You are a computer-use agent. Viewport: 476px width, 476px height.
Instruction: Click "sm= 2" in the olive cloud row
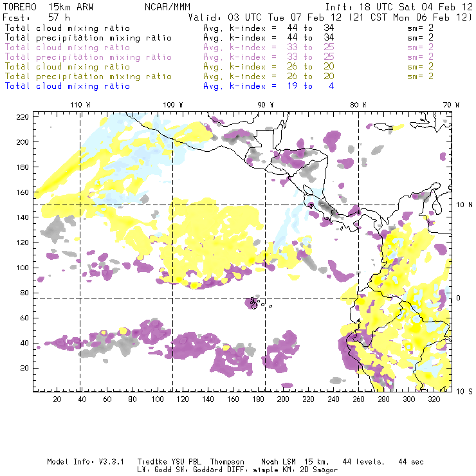tap(420, 66)
